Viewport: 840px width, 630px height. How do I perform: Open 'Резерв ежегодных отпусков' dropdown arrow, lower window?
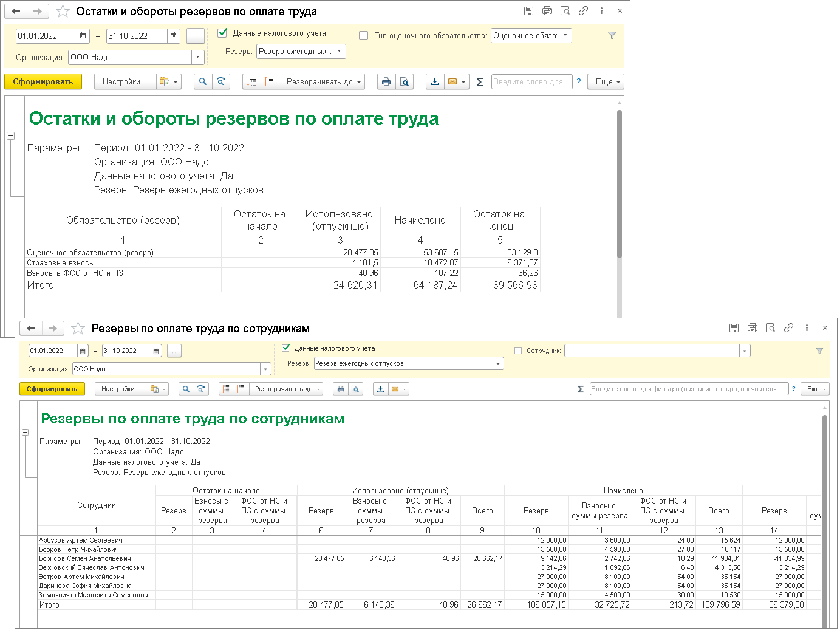(x=499, y=363)
